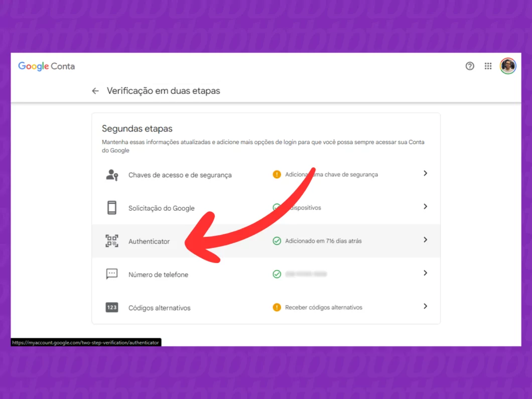
Task: Click the green check icon beside phone number
Action: point(277,274)
